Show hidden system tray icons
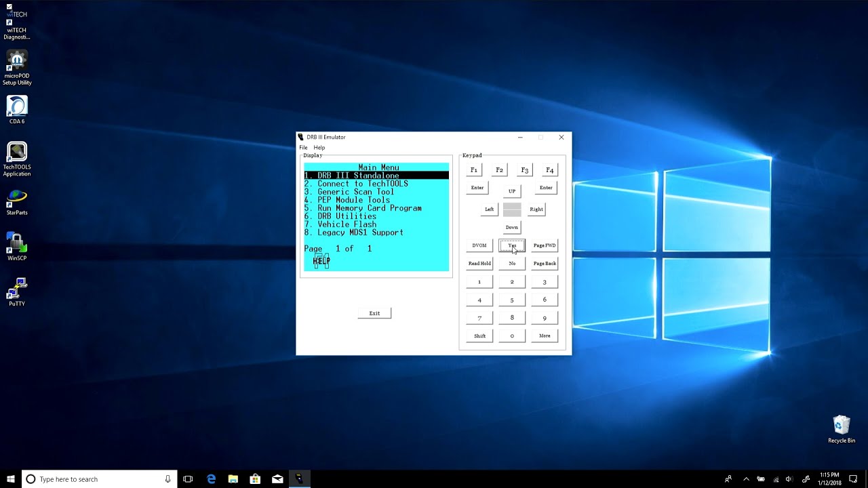868x488 pixels. [746, 479]
